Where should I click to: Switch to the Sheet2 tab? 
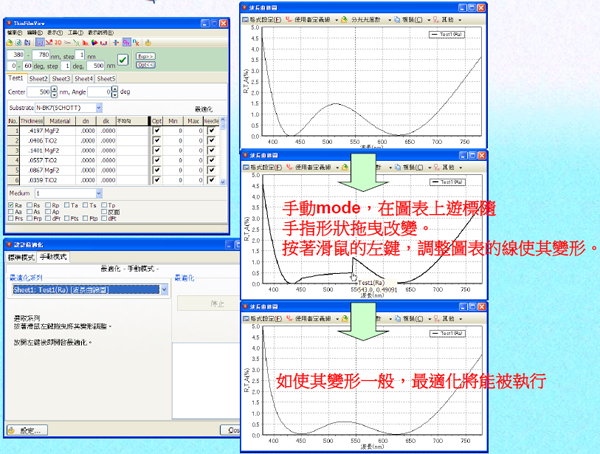pos(38,78)
